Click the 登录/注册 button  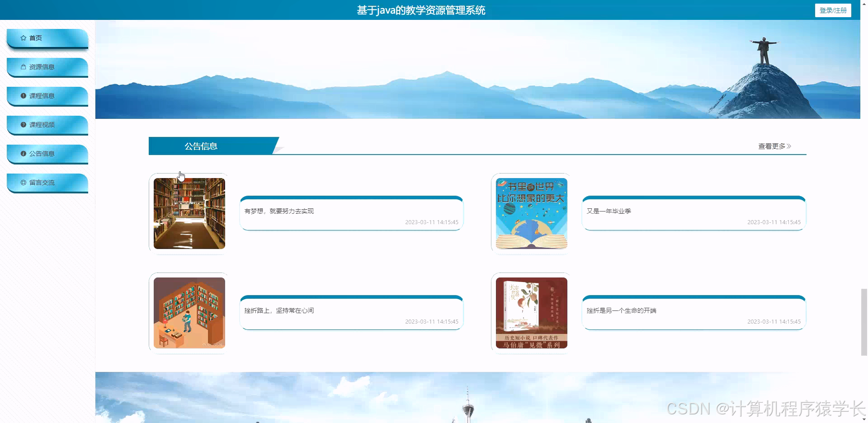point(833,10)
